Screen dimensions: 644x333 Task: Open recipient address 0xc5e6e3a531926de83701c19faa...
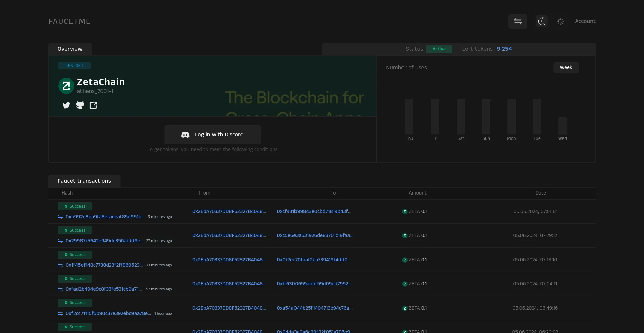click(315, 235)
